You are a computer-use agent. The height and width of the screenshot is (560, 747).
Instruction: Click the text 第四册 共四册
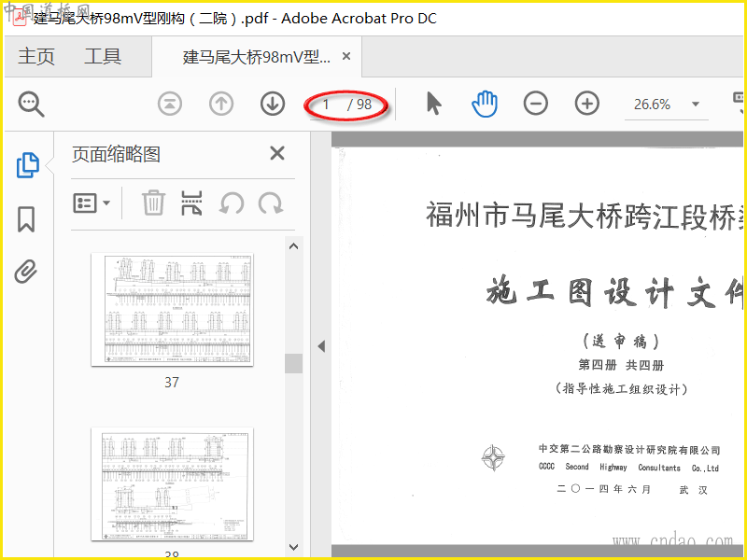pyautogui.click(x=621, y=365)
